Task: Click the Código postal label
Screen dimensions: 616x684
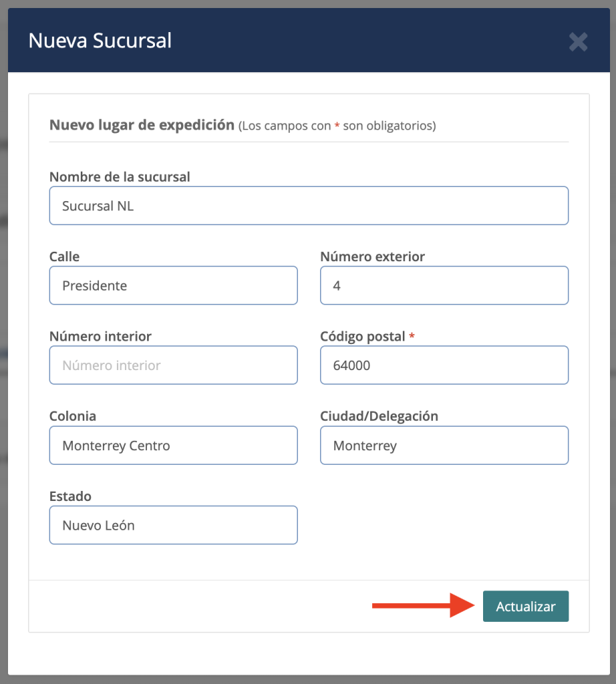Action: tap(363, 337)
